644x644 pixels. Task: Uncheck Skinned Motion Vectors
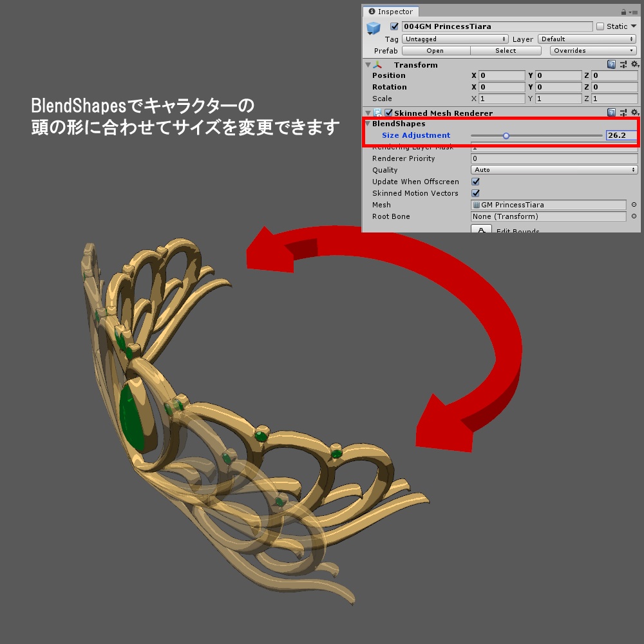476,193
